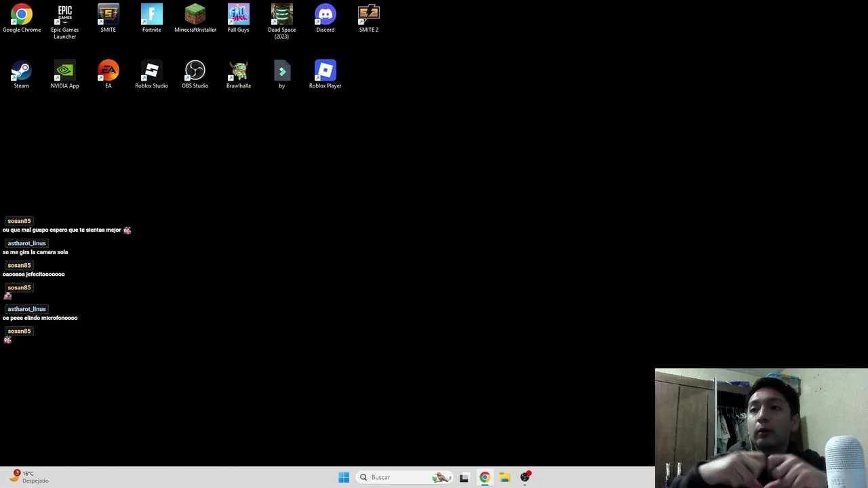Select the Fall Guys desktop shortcut

(238, 18)
